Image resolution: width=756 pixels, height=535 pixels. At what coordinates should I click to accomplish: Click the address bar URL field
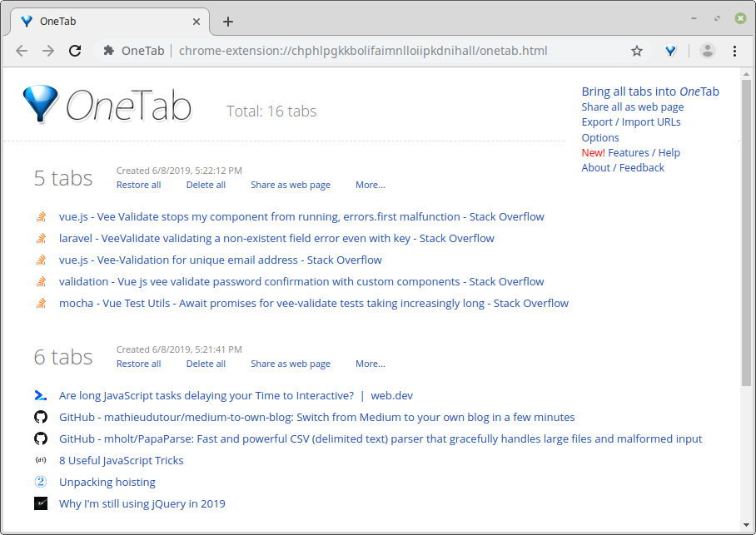(363, 51)
